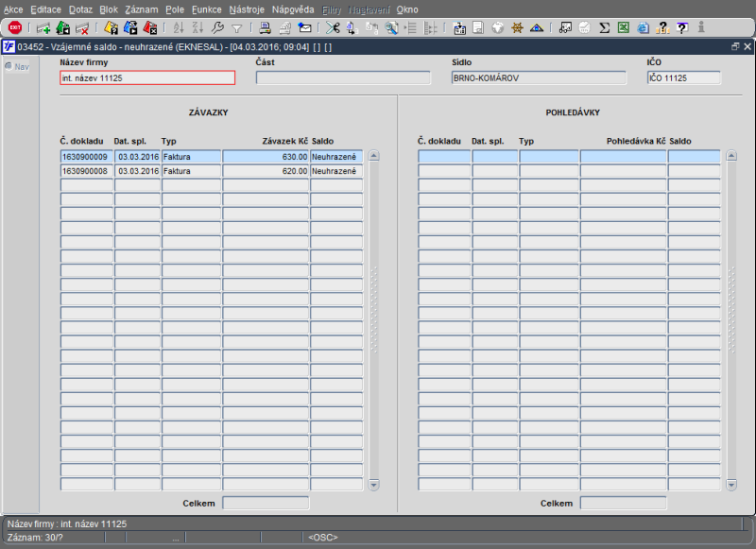
Task: Close the Vzájemné saldo form window
Action: click(747, 46)
